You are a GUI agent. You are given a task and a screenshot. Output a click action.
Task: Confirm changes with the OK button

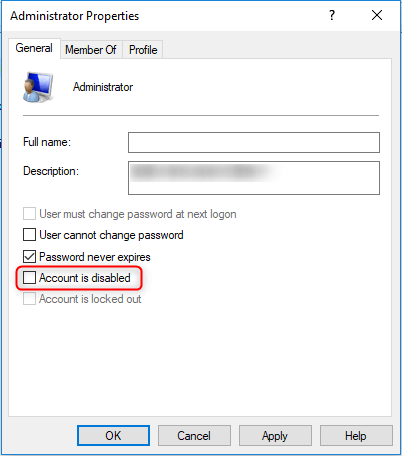click(113, 436)
